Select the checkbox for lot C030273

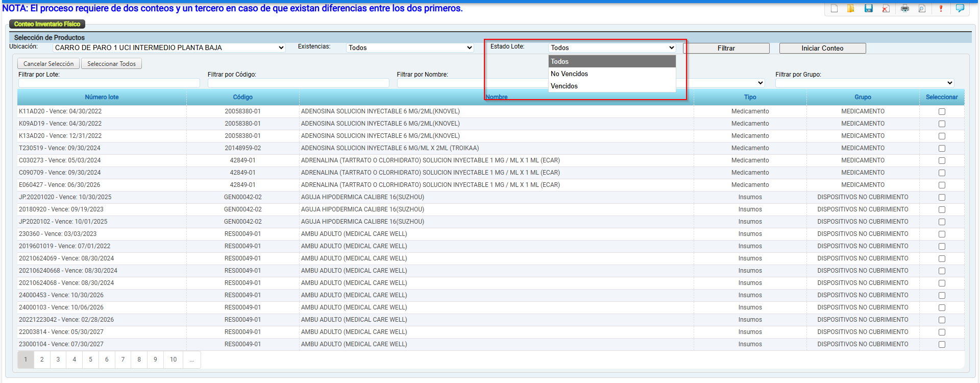pyautogui.click(x=942, y=160)
